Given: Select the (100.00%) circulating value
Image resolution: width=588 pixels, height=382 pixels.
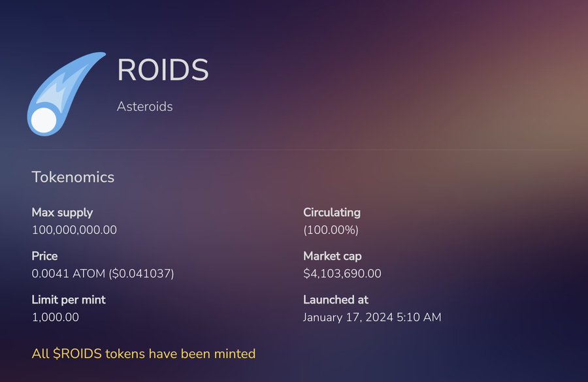Looking at the screenshot, I should (331, 230).
